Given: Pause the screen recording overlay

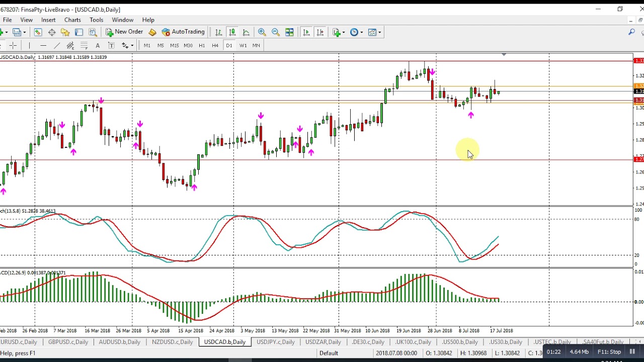Looking at the screenshot, I should pyautogui.click(x=632, y=352).
